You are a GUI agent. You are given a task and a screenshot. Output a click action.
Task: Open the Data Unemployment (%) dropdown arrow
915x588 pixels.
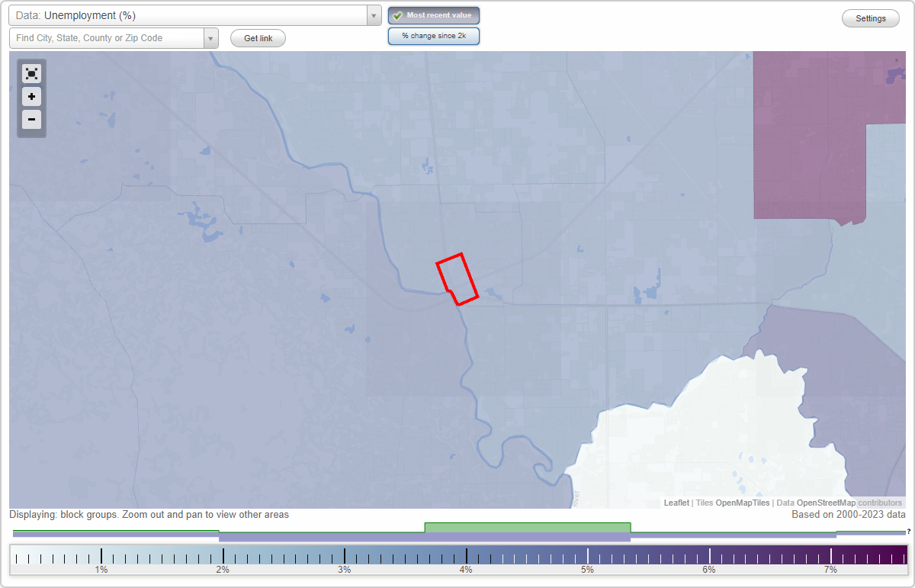[374, 15]
